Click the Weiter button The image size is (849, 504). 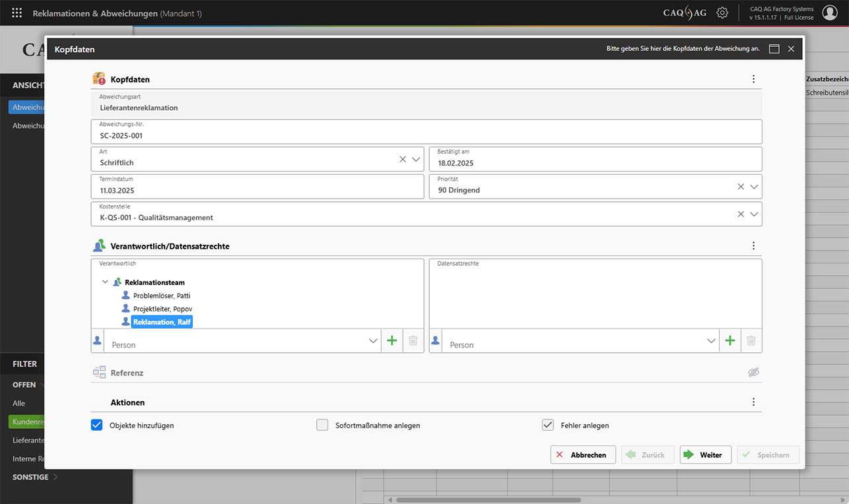(705, 455)
